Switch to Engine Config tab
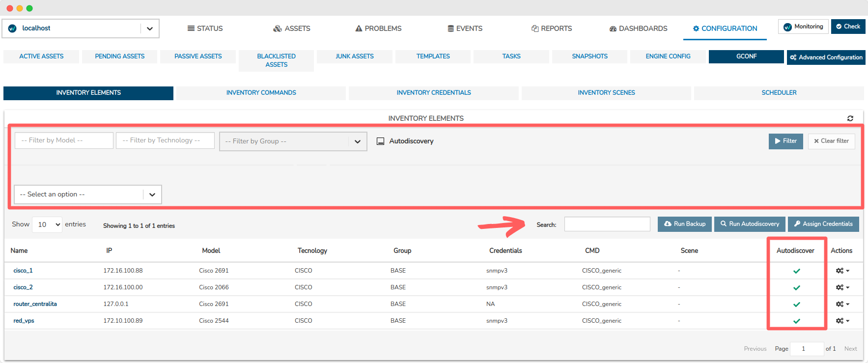868x363 pixels. (x=668, y=56)
